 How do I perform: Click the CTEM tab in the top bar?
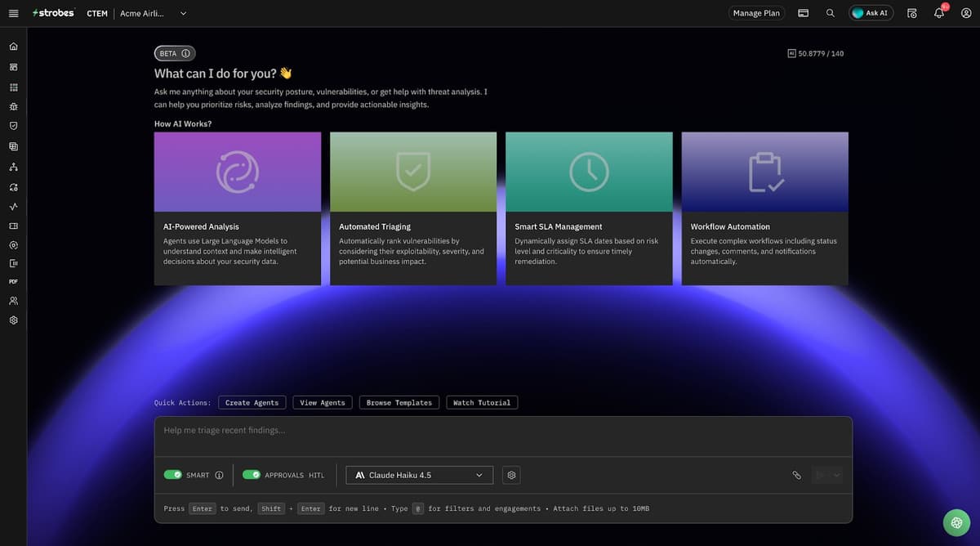(x=97, y=13)
